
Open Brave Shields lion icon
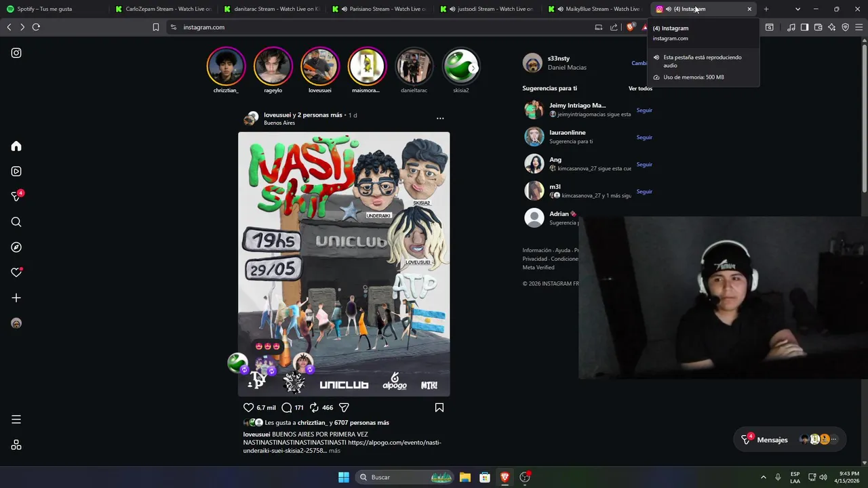[631, 27]
